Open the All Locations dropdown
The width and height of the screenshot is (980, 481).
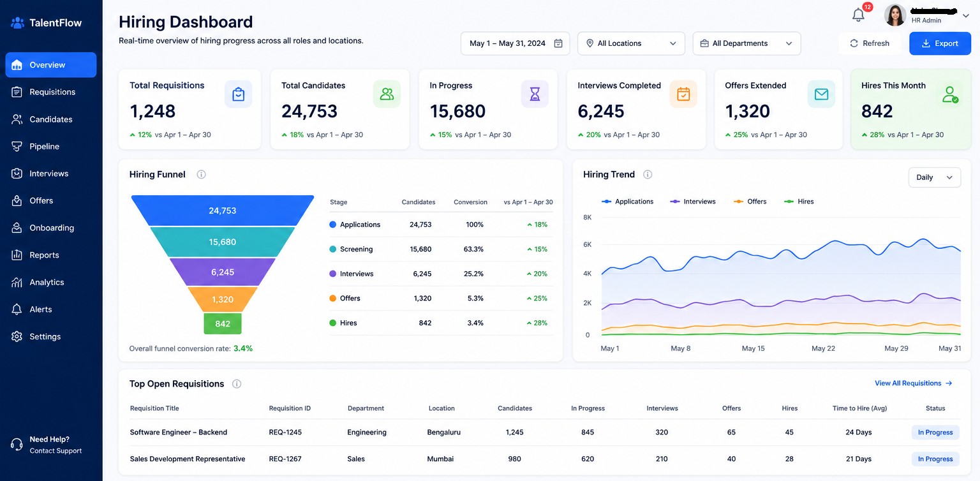[x=631, y=43]
